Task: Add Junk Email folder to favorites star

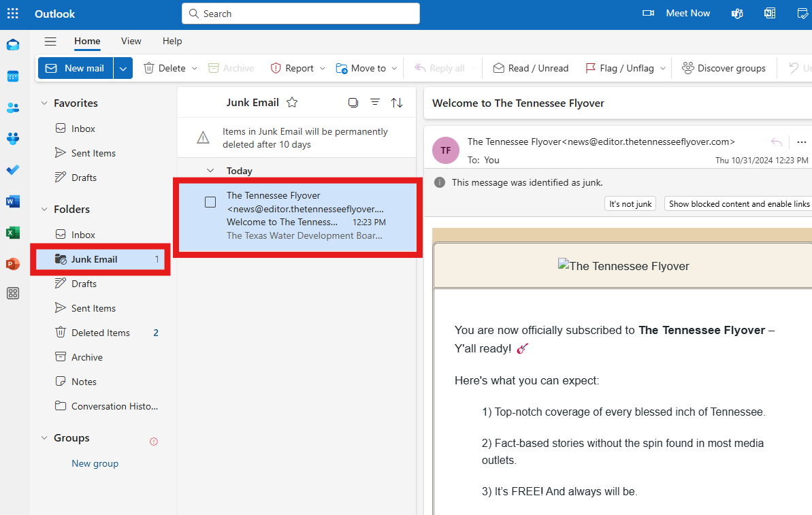Action: 292,103
